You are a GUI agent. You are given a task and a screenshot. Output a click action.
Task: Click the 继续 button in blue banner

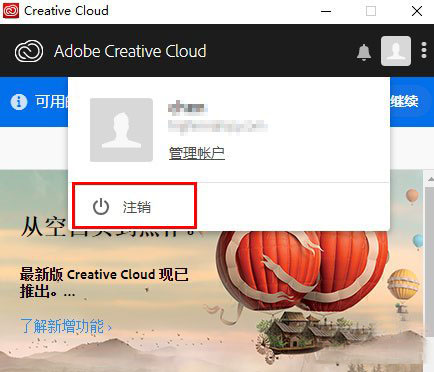click(404, 101)
